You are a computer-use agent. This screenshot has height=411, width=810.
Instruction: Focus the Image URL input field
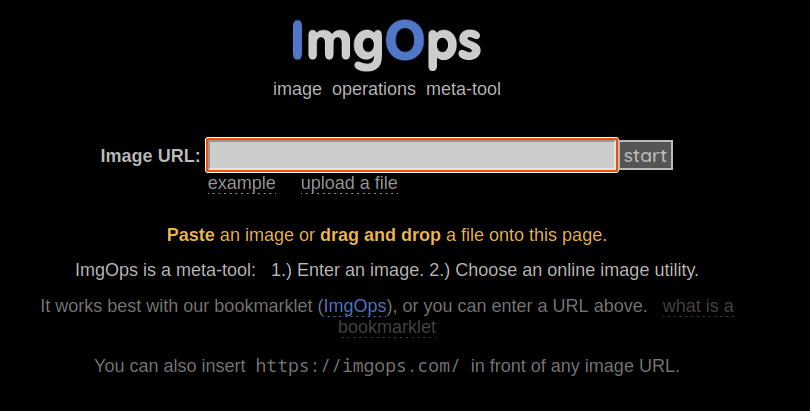411,155
